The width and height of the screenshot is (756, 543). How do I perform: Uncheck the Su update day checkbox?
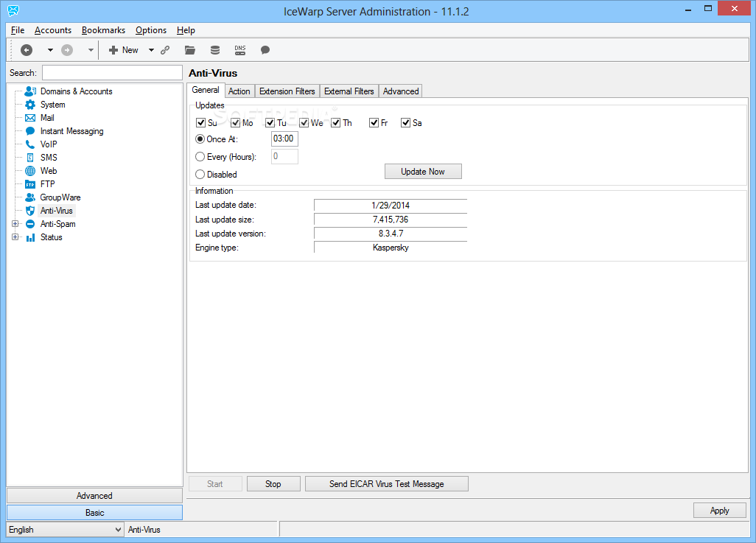pyautogui.click(x=200, y=122)
